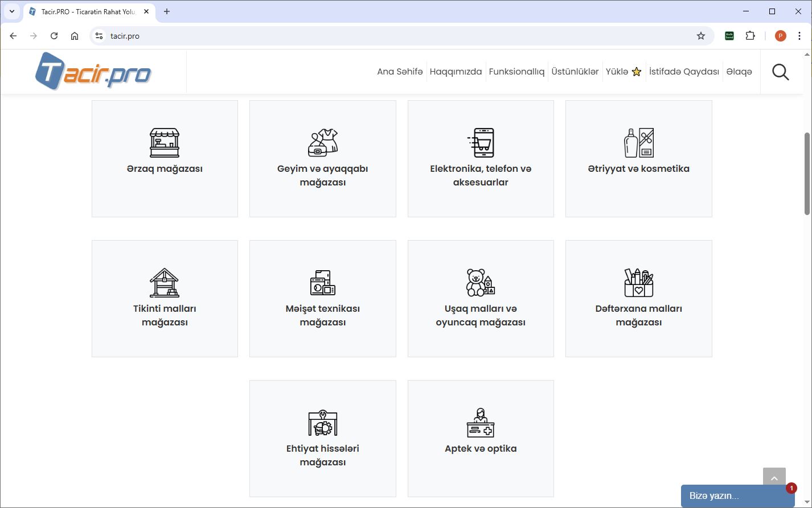This screenshot has height=508, width=812.
Task: Choose the pharmacy and optics icon
Action: tap(481, 423)
